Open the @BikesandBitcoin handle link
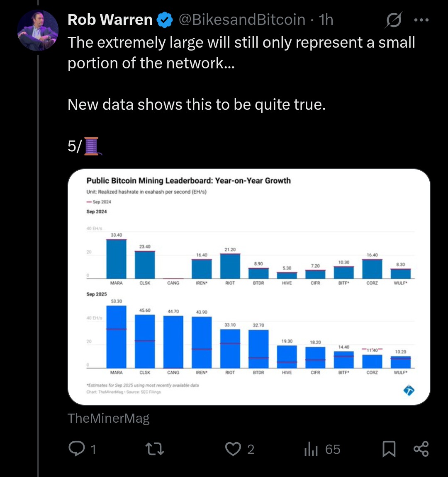Screen dimensions: 448x477 coord(242,20)
